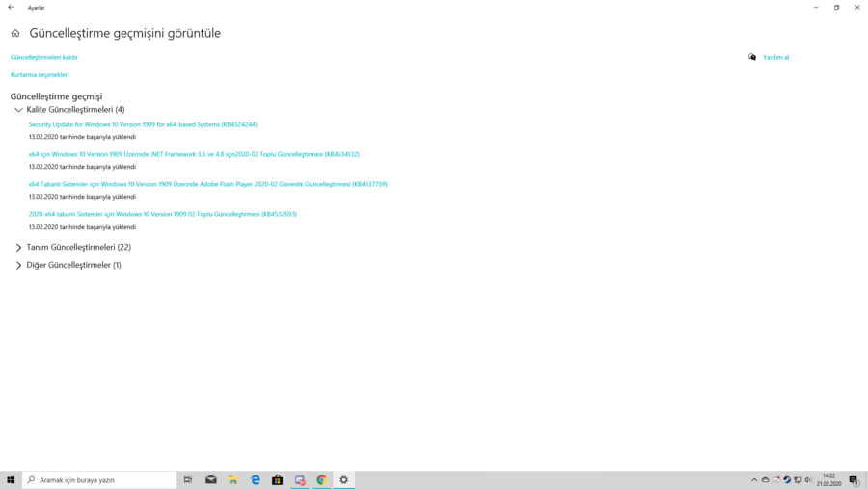Viewport: 868px width, 489px height.
Task: Launch the Mail app from the taskbar
Action: pos(211,480)
